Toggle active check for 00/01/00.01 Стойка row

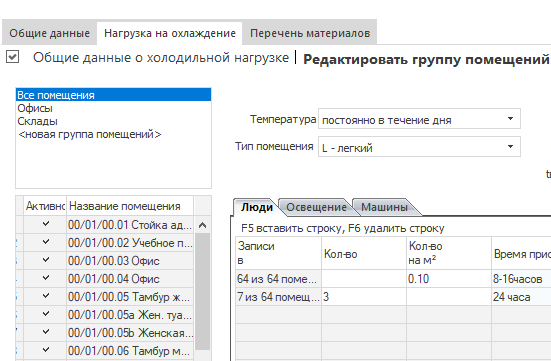pos(46,224)
